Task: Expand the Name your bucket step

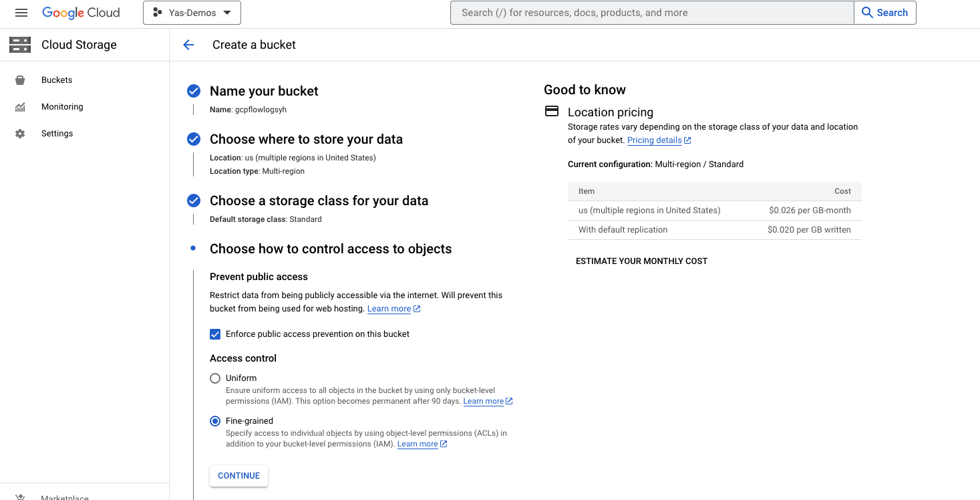Action: (264, 91)
